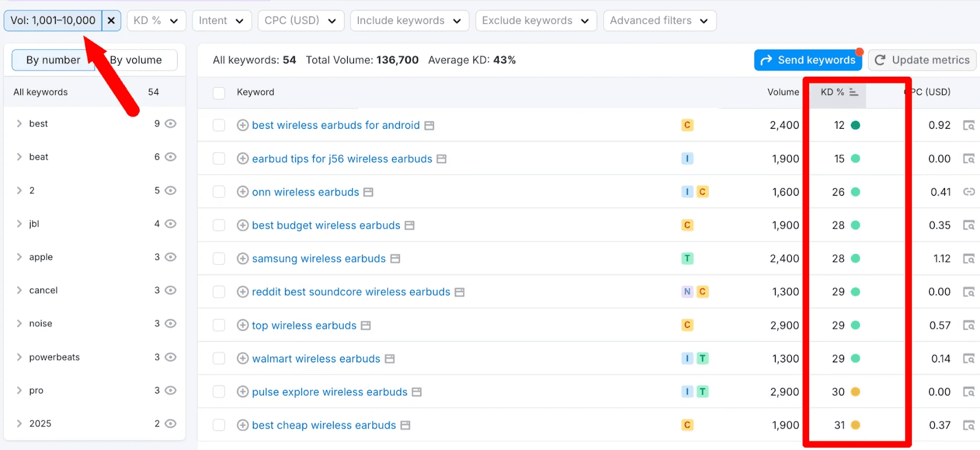980x450 pixels.
Task: Click the KD % sort icon in the column header
Action: (x=854, y=92)
